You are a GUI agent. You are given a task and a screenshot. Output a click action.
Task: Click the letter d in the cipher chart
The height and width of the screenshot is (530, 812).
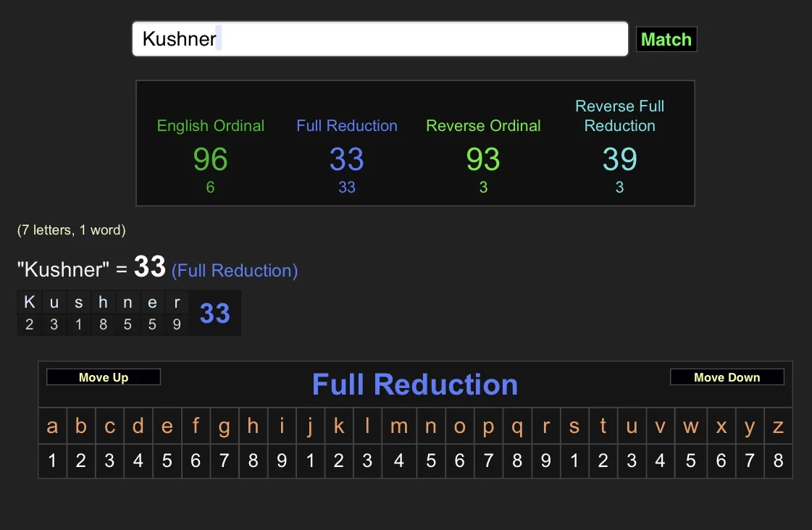pos(138,426)
